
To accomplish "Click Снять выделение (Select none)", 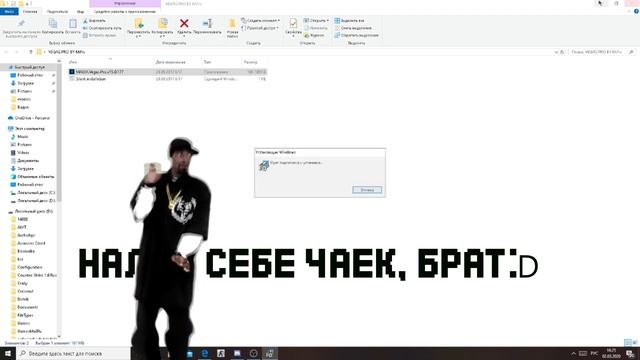I will (x=353, y=28).
